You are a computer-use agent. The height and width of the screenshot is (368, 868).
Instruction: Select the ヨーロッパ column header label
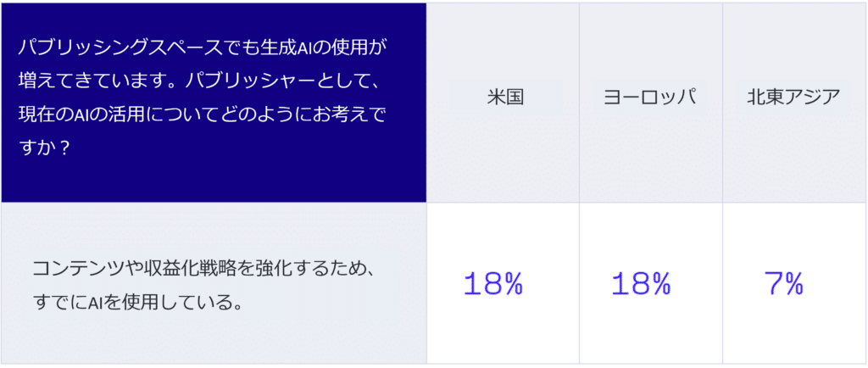point(650,98)
